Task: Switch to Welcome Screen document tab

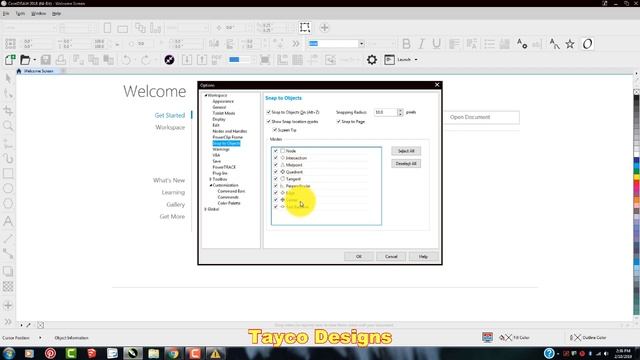Action: click(x=38, y=71)
